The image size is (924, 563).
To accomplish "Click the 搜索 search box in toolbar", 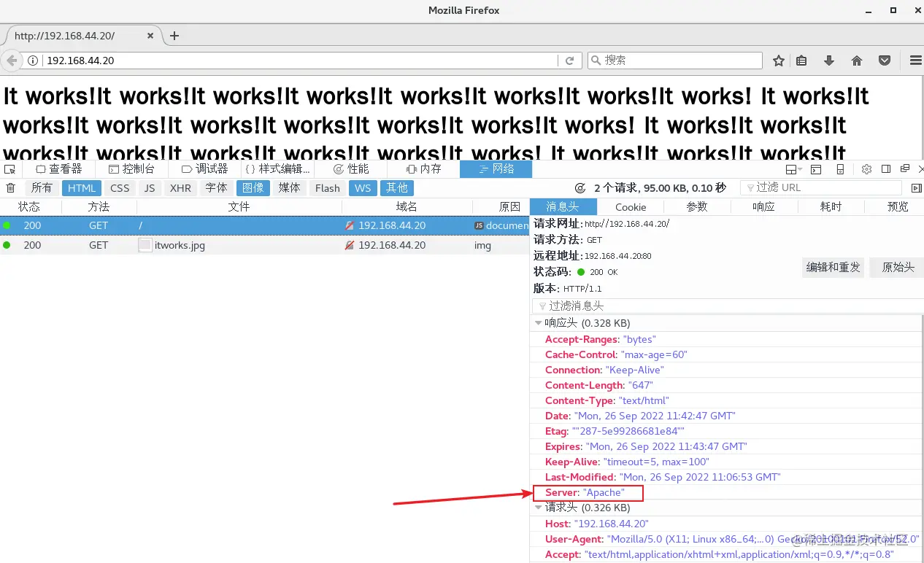I will tap(675, 61).
